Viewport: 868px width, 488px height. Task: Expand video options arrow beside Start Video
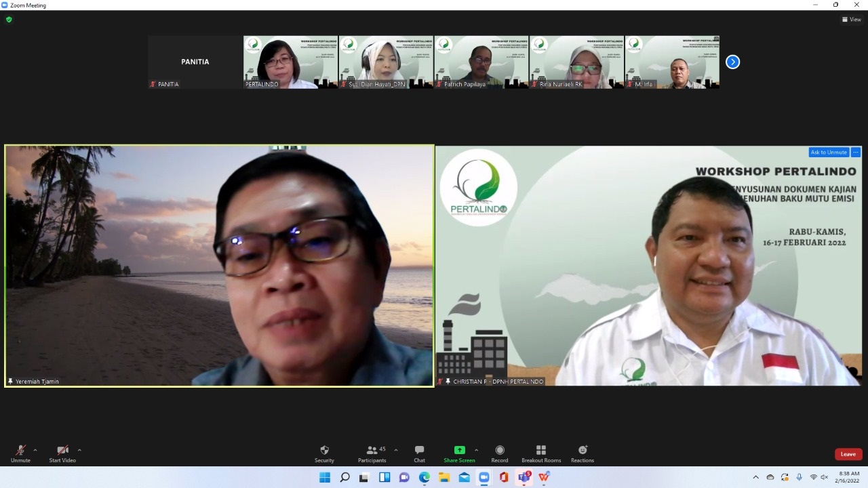79,450
